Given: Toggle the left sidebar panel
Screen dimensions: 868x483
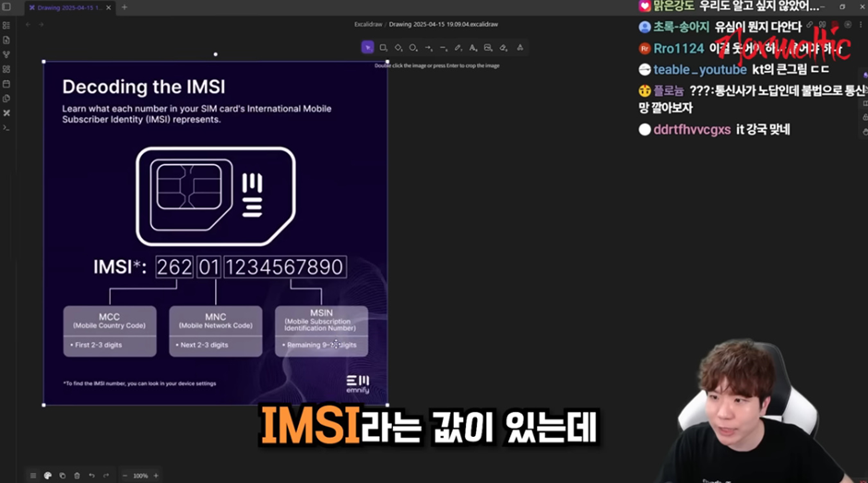Looking at the screenshot, I should point(6,7).
